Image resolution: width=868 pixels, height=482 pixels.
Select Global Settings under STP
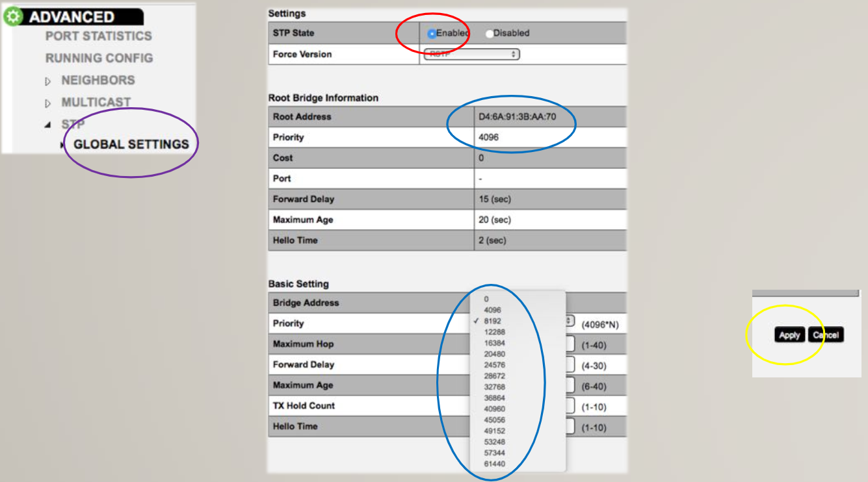click(x=131, y=145)
